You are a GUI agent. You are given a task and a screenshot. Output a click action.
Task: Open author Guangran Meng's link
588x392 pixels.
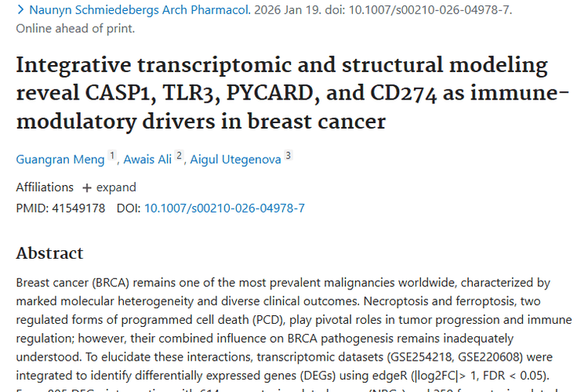[x=60, y=159]
